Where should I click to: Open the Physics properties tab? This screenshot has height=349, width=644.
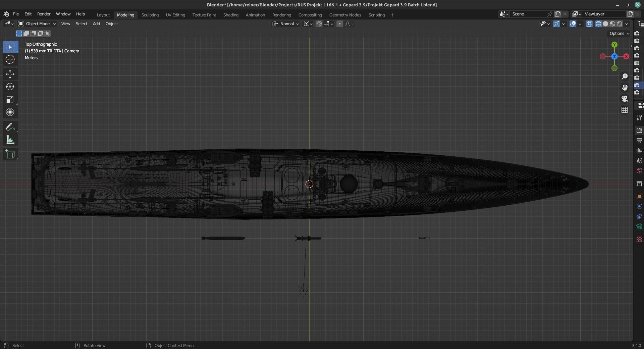(x=639, y=206)
